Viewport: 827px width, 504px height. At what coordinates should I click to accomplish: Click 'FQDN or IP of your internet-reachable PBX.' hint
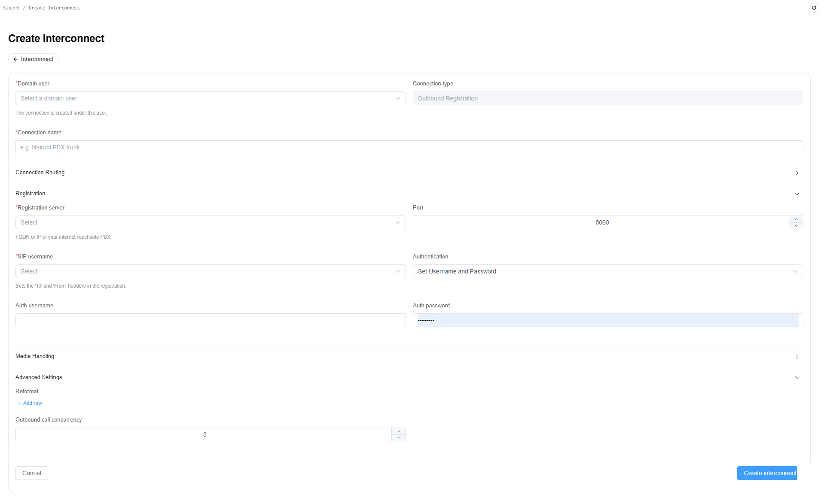[x=64, y=237]
